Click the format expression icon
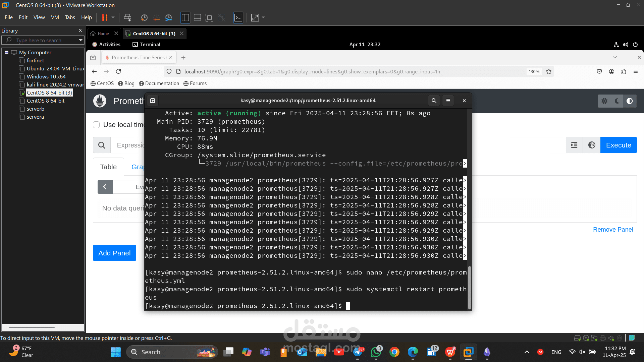Screen dimensions: 644x362 (574, 145)
